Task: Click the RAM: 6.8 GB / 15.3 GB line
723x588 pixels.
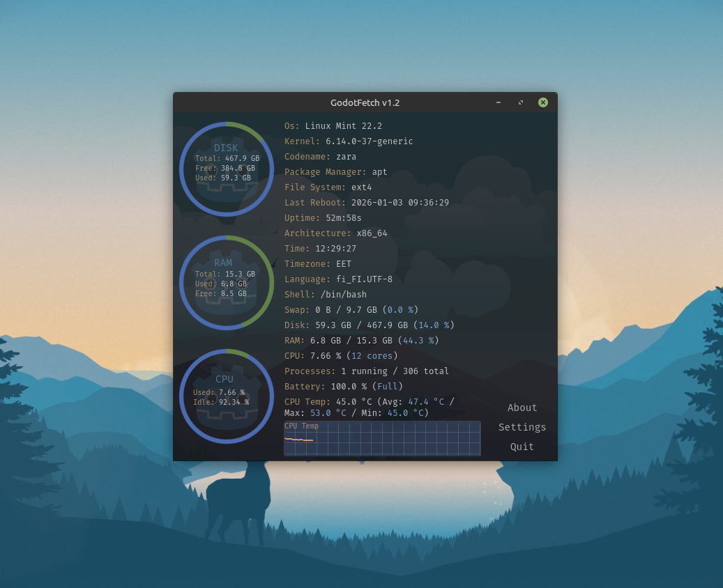Action: click(x=361, y=340)
